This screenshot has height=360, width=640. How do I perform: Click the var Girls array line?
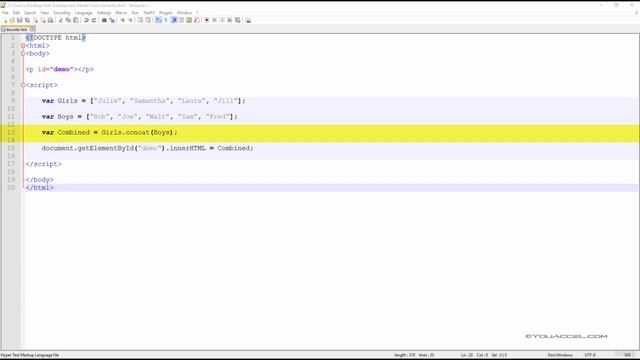point(144,101)
